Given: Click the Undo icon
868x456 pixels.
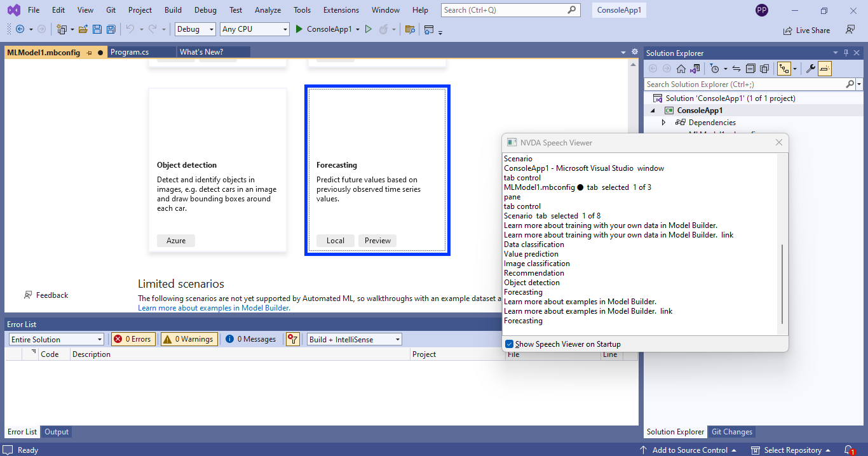Looking at the screenshot, I should click(x=131, y=29).
